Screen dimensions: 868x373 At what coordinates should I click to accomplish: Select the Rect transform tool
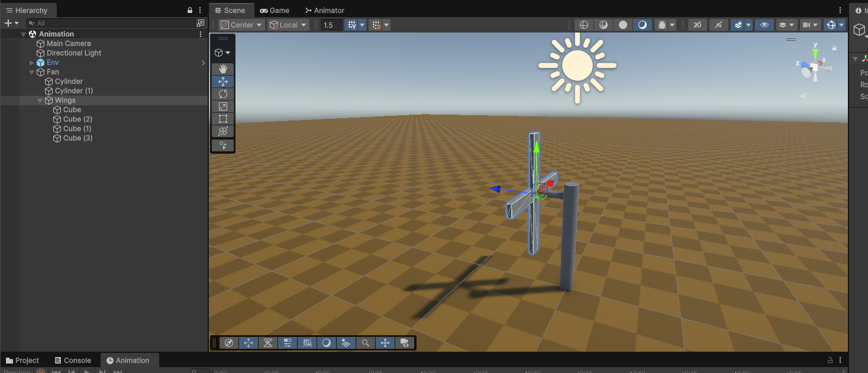[x=222, y=119]
